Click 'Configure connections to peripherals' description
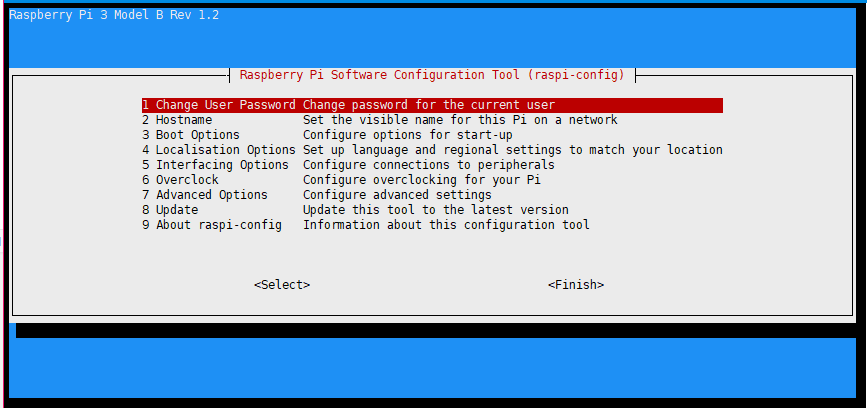Viewport: 867px width, 408px height. pos(429,165)
